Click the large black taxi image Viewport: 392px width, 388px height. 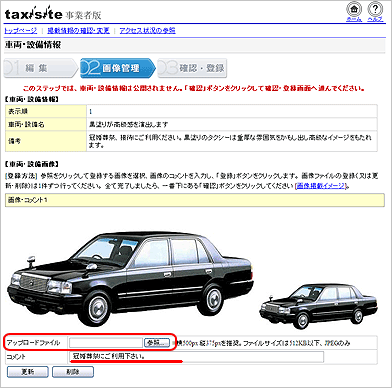coord(131,278)
